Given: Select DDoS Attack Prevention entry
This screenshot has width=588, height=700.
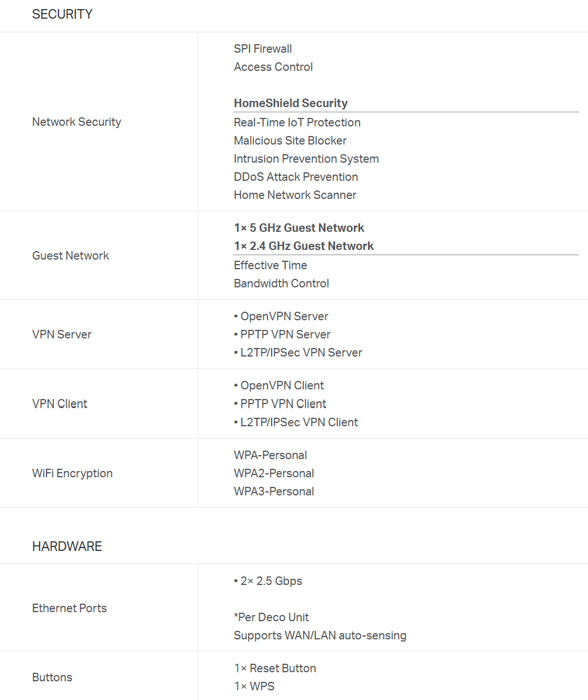Looking at the screenshot, I should (x=296, y=177).
